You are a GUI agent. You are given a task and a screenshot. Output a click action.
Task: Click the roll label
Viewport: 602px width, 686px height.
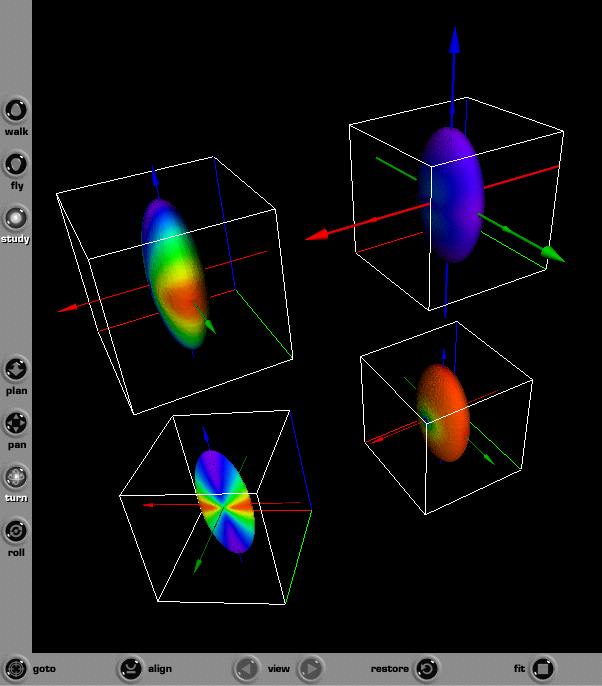click(16, 553)
